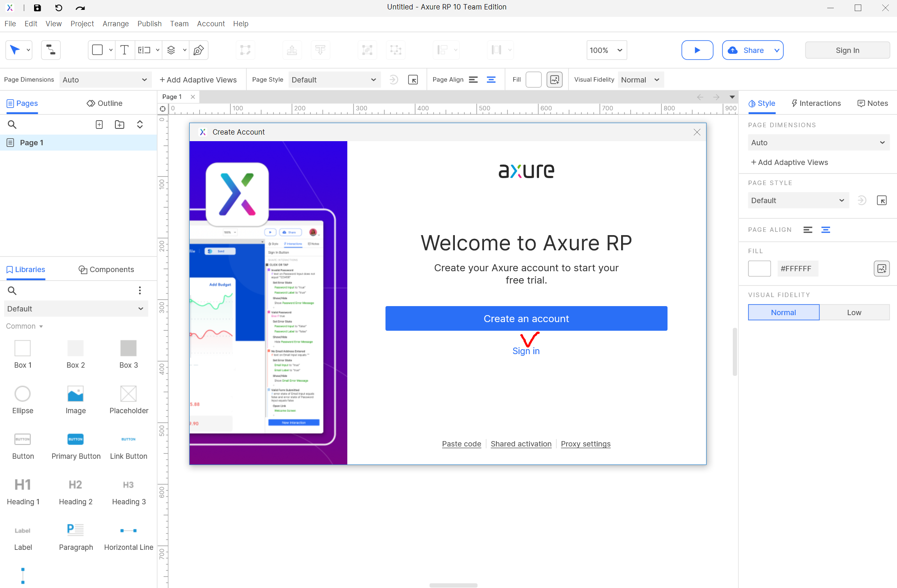This screenshot has width=897, height=588.
Task: Open the Page Style Default dropdown in toolbar
Action: (334, 80)
